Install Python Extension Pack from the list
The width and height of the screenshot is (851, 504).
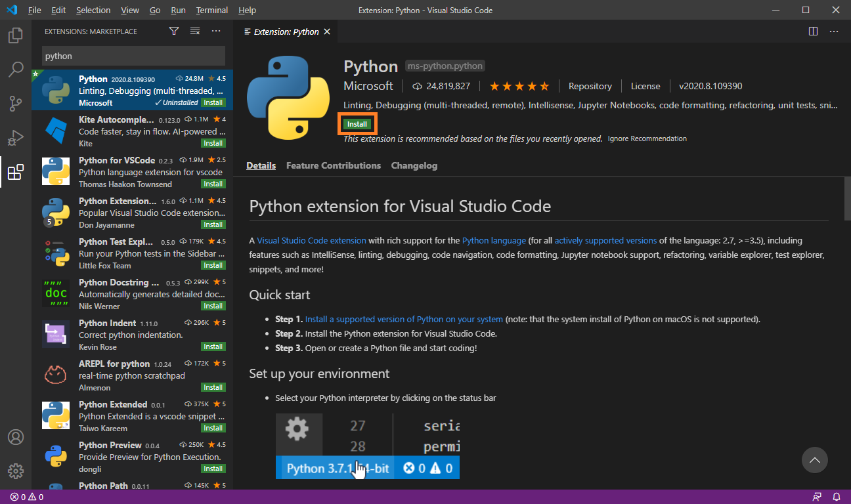(x=213, y=224)
